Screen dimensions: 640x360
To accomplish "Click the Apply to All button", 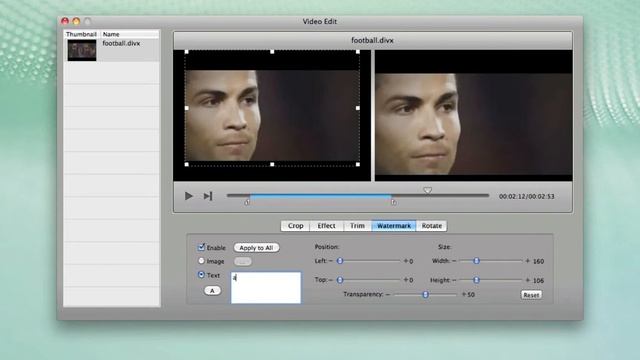I will coord(256,248).
